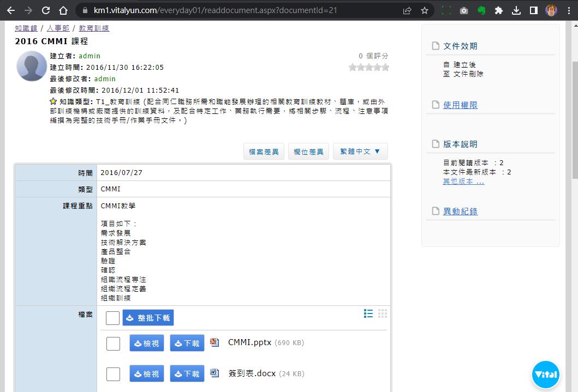The image size is (578, 392).
Task: Check the select-all box beside 整批下載
Action: click(112, 318)
